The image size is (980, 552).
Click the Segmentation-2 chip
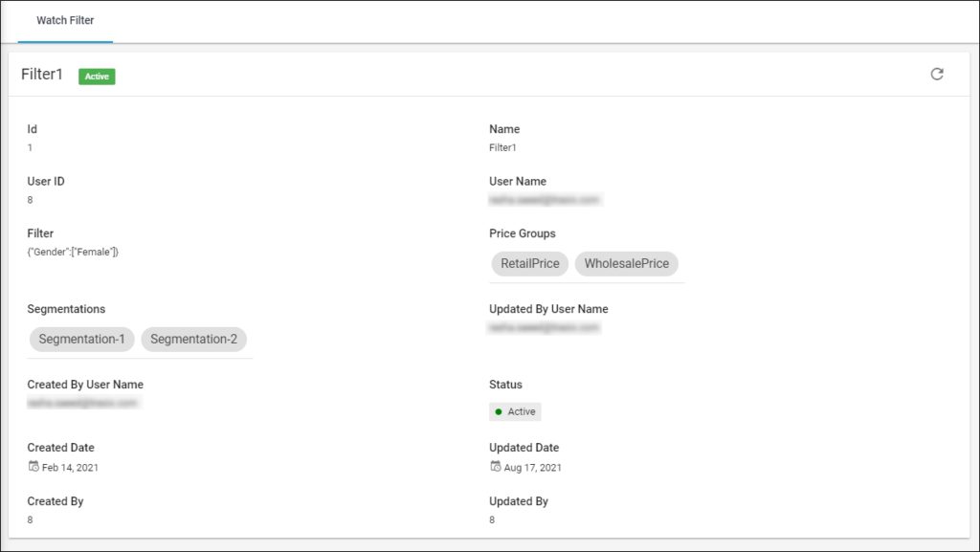coord(193,340)
